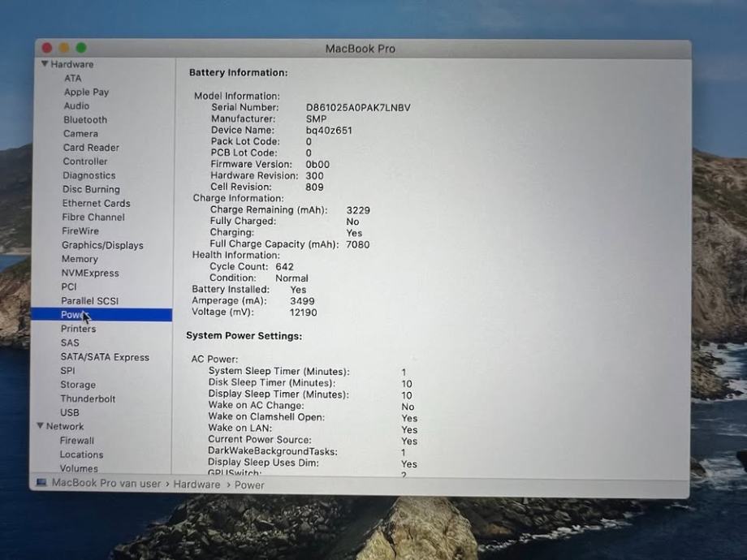Open Ethernet Cards section
The image size is (747, 560).
[96, 203]
